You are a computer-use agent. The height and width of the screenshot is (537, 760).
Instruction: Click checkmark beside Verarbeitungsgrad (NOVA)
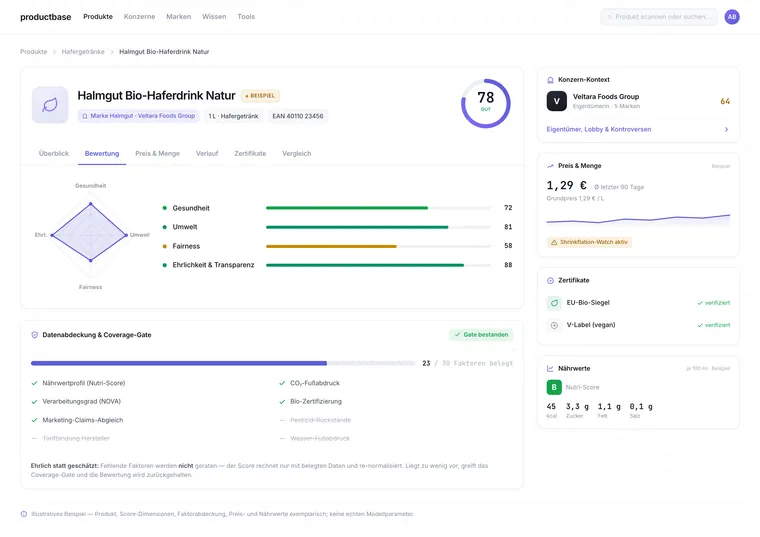coord(34,401)
